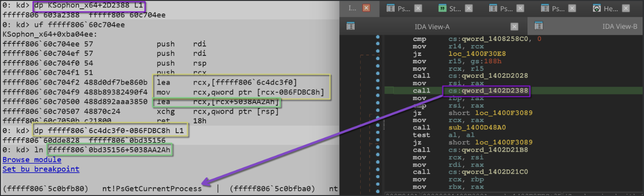Select the sub_1400D48A0 call target

470,128
